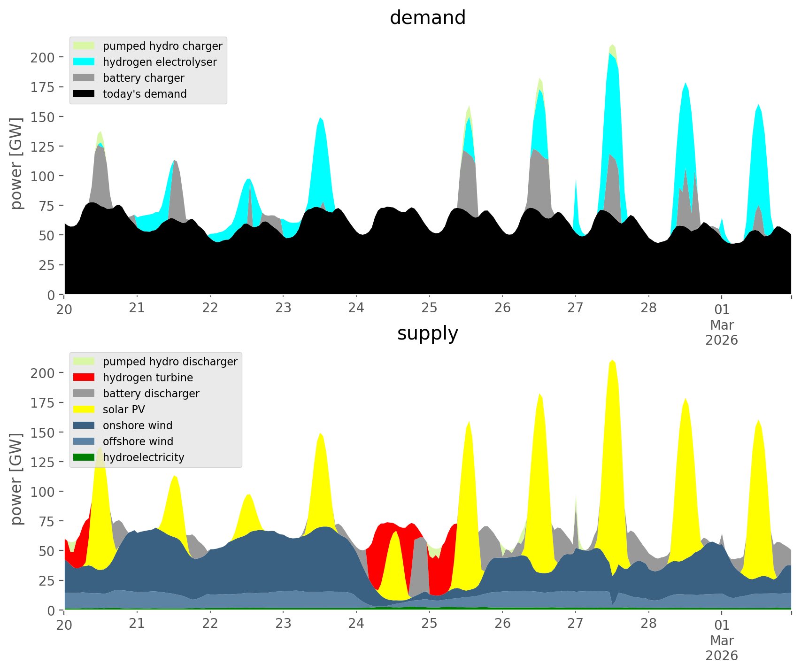Click the red hydrogen turbine legend swatch
Image resolution: width=801 pixels, height=672 pixels.
point(84,378)
